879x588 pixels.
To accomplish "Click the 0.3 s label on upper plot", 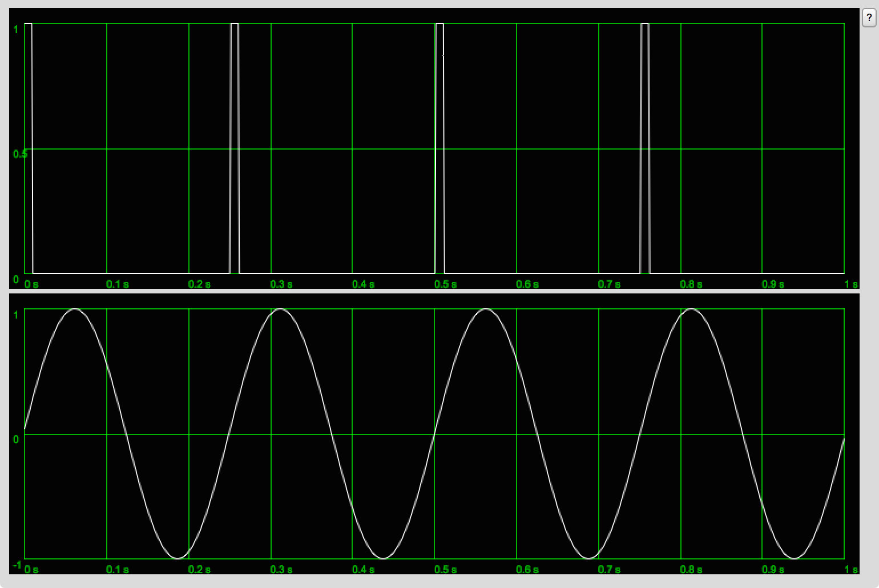I will click(x=282, y=284).
